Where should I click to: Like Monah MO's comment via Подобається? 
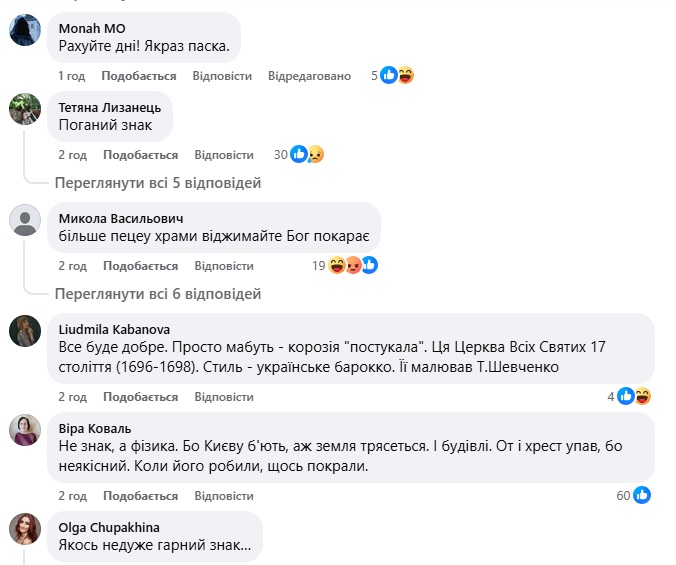[x=139, y=76]
